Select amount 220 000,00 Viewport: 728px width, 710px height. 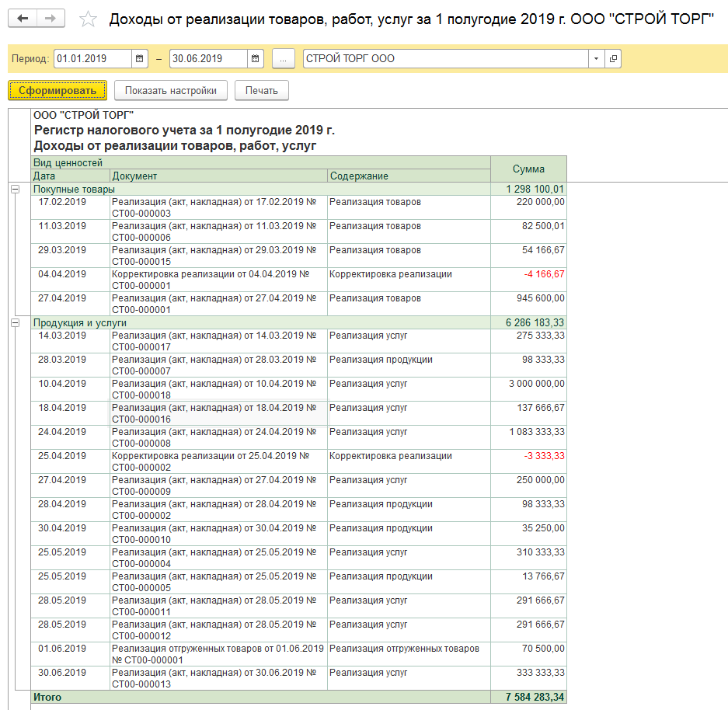pyautogui.click(x=528, y=207)
